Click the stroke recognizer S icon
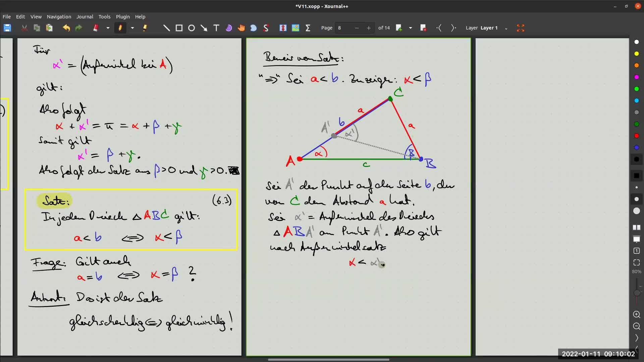Viewport: 644px width, 362px height. point(266,28)
